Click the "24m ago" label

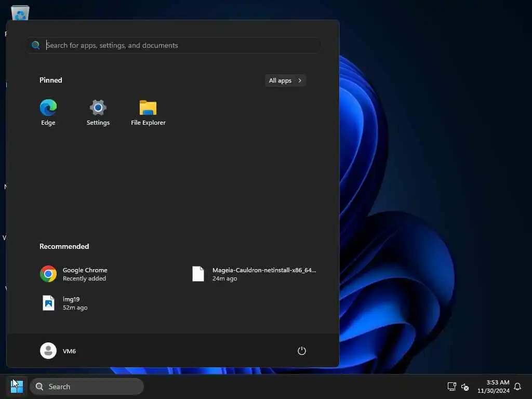[224, 278]
